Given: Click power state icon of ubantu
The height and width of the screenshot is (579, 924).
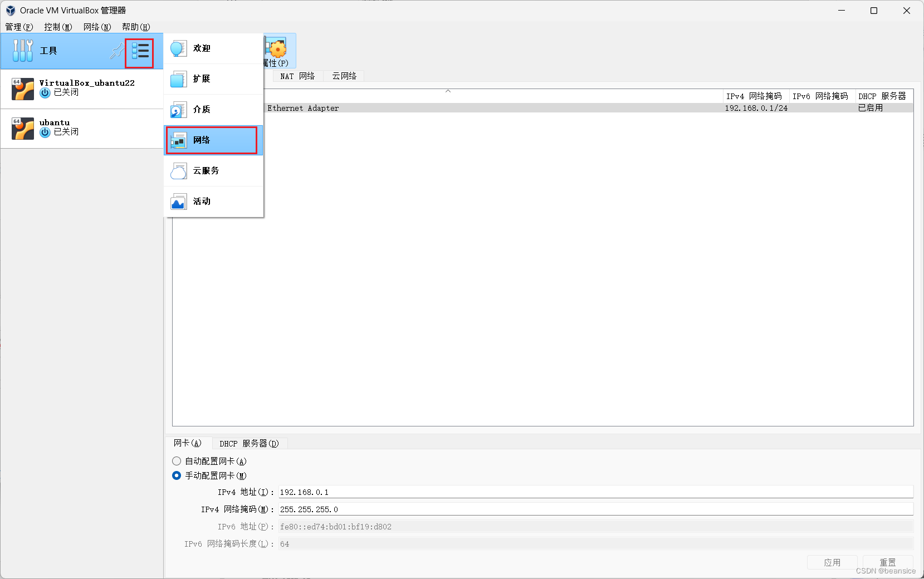Looking at the screenshot, I should pos(45,133).
